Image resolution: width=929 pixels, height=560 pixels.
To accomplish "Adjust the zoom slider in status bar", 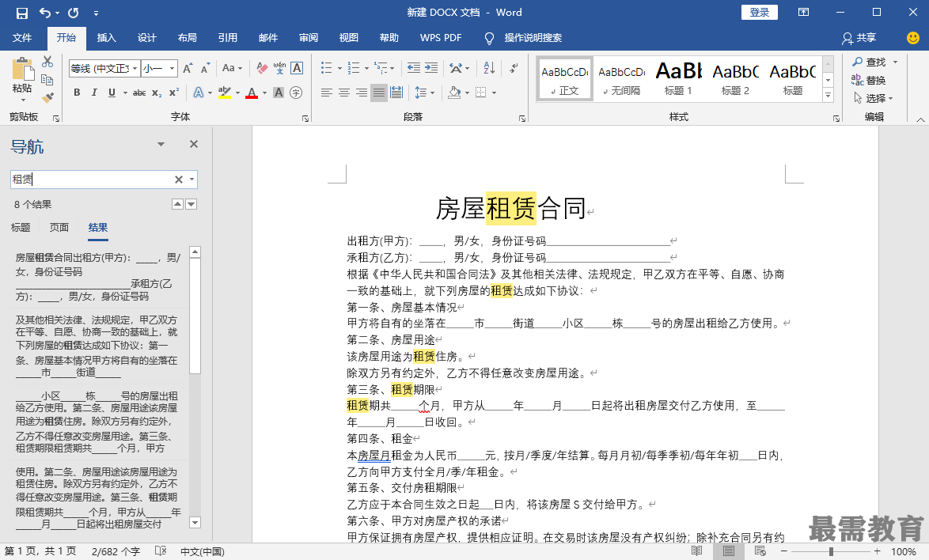I will 831,551.
